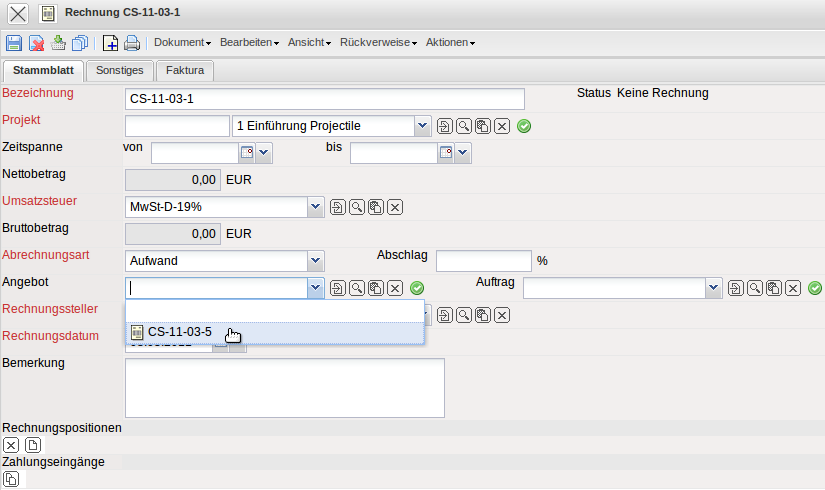Add new item under Rechnungspositionen
825x490 pixels.
click(33, 445)
